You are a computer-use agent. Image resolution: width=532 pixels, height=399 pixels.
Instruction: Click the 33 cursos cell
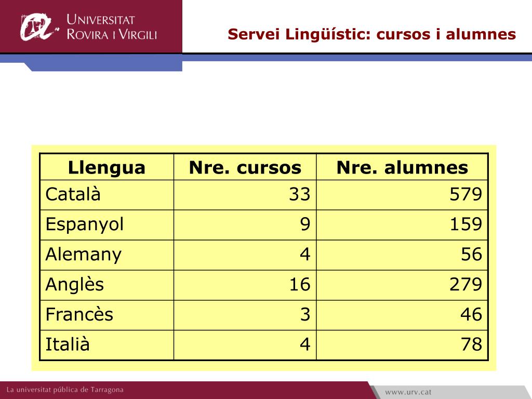click(245, 195)
